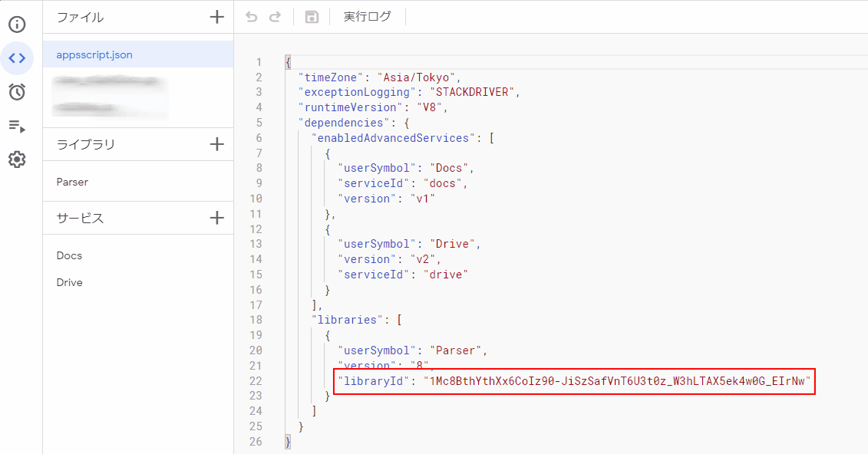Click the Undo arrow in toolbar
This screenshot has height=454, width=868.
[x=252, y=17]
